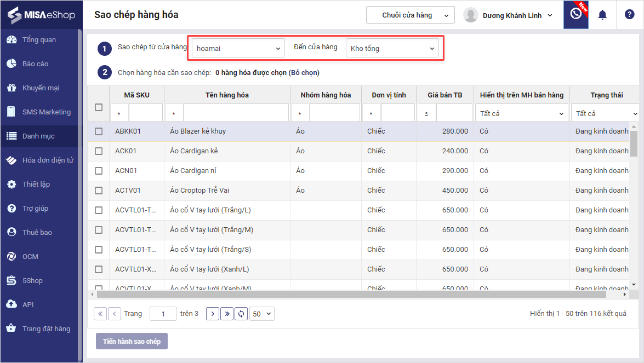Go to next page arrow
Viewport: 644px width, 363px height.
[213, 314]
